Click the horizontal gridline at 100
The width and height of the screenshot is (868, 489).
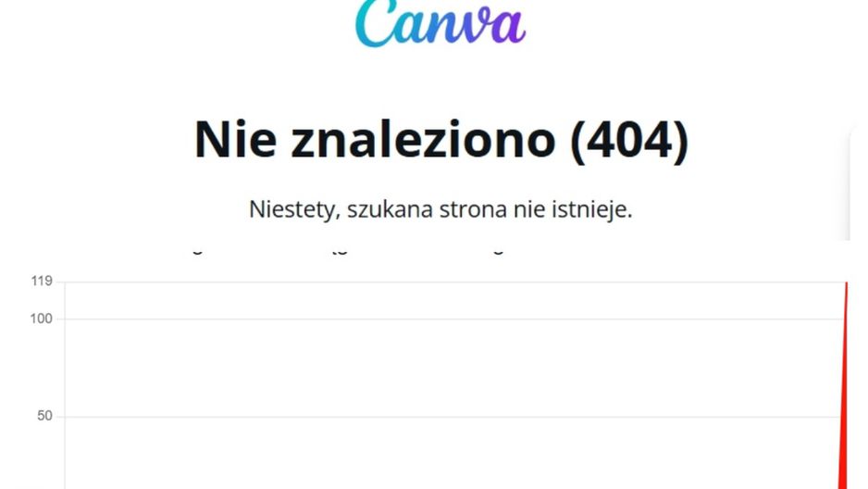(454, 319)
